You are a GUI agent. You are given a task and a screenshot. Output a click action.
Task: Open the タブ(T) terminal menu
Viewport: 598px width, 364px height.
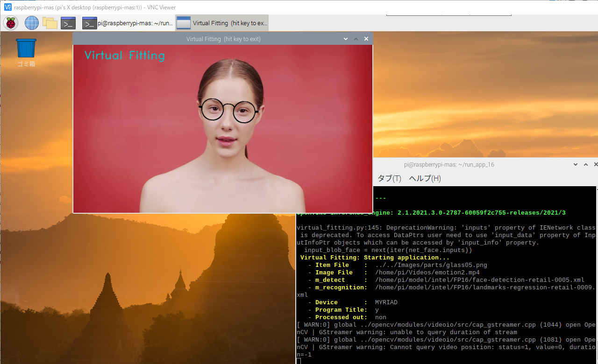[x=389, y=178]
